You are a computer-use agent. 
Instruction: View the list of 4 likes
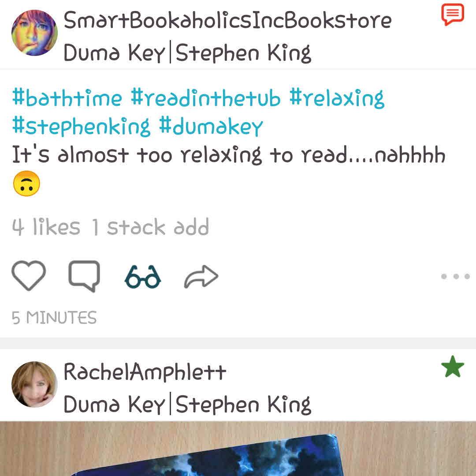tap(46, 227)
